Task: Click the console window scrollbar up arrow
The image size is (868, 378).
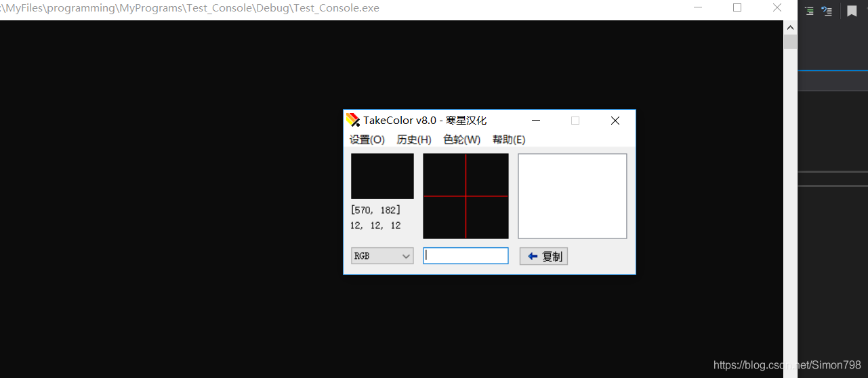Action: coord(790,27)
